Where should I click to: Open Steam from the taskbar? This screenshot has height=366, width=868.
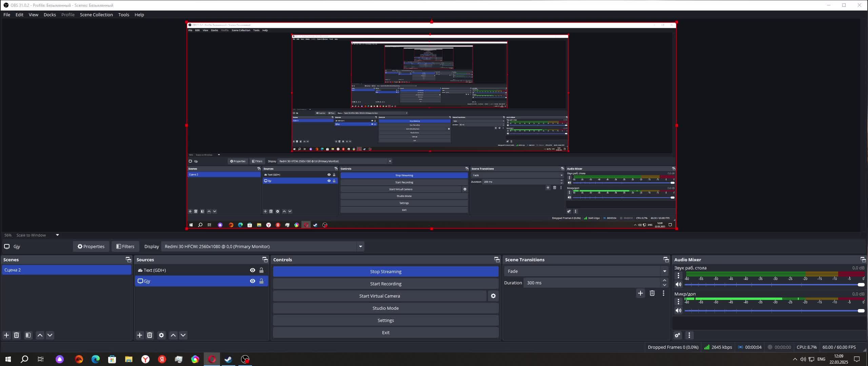(x=228, y=359)
